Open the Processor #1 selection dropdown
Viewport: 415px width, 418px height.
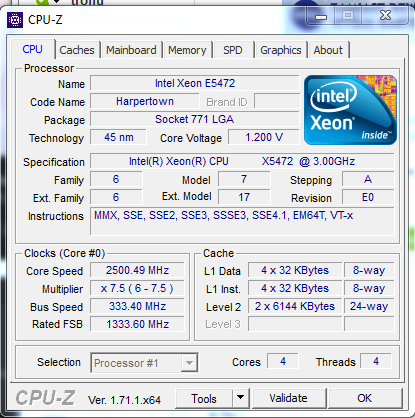(144, 363)
